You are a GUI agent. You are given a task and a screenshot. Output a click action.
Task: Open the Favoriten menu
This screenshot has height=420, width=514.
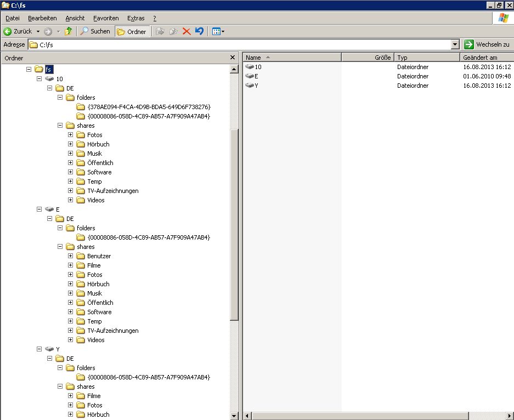[106, 18]
